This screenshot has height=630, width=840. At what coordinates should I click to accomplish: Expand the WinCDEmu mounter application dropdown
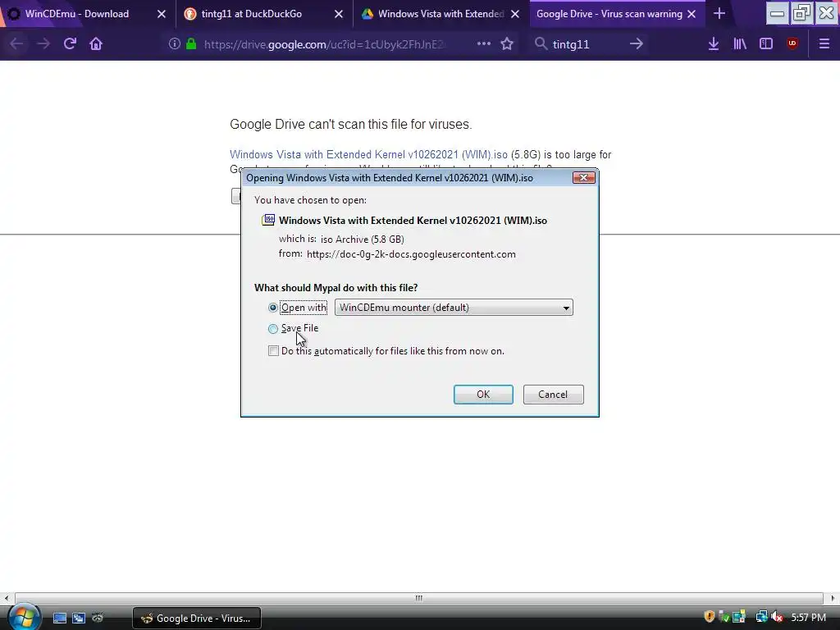[454, 308]
